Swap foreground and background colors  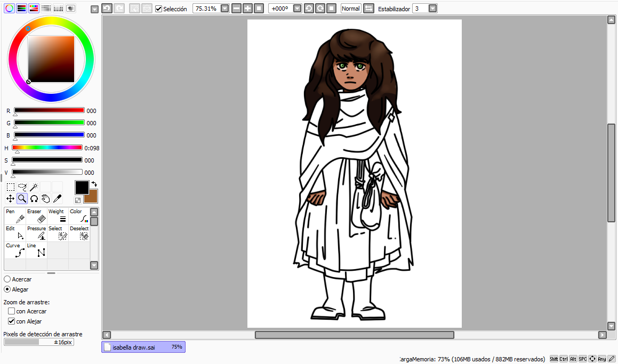point(94,184)
